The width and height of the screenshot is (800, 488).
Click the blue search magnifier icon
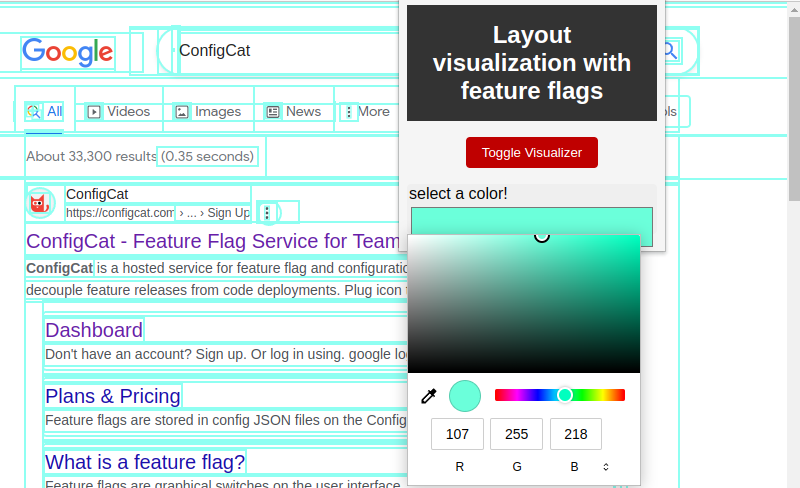click(x=671, y=51)
